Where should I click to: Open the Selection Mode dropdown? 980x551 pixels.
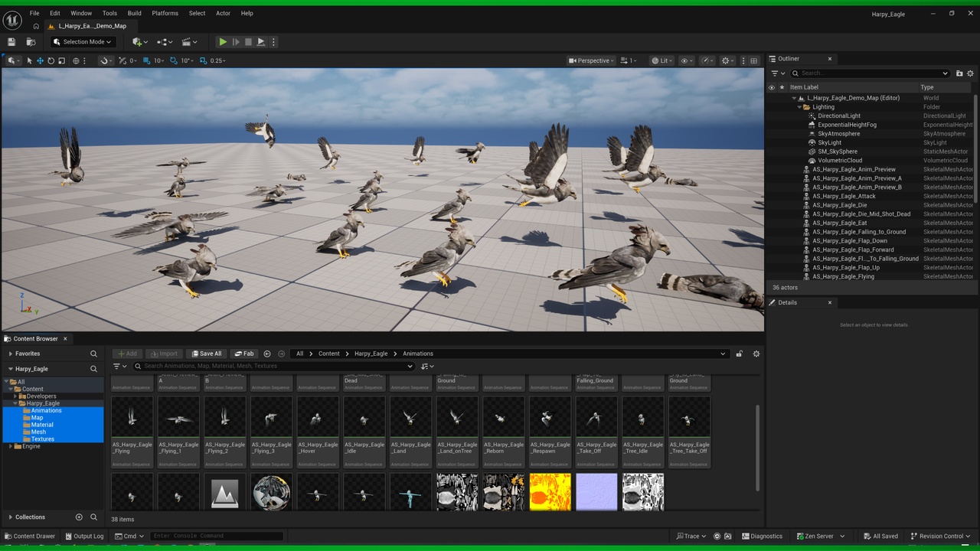(82, 42)
